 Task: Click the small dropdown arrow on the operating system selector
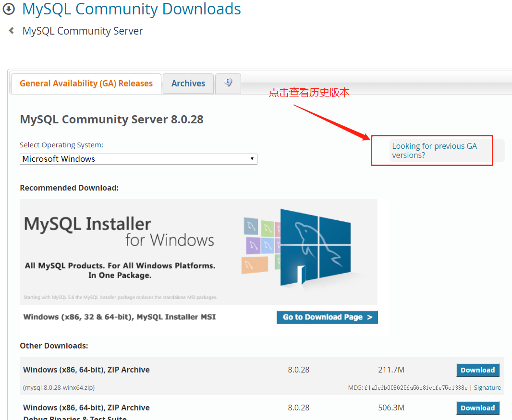pos(252,159)
